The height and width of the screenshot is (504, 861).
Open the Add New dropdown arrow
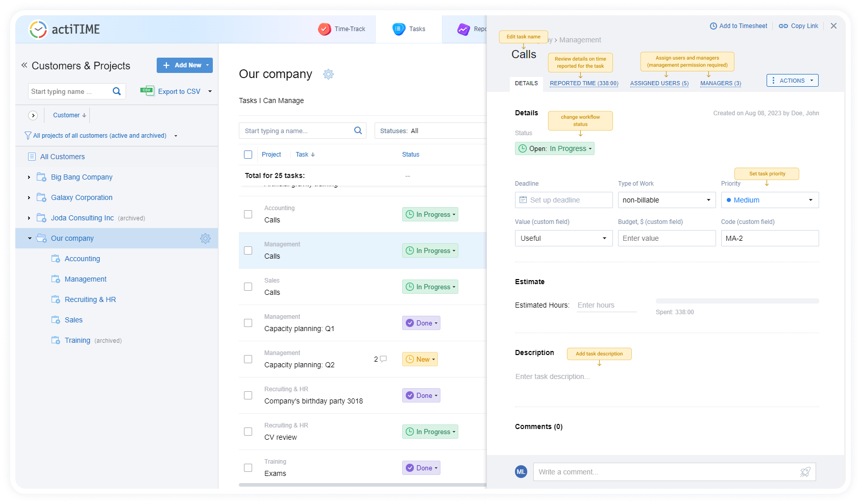pos(208,65)
